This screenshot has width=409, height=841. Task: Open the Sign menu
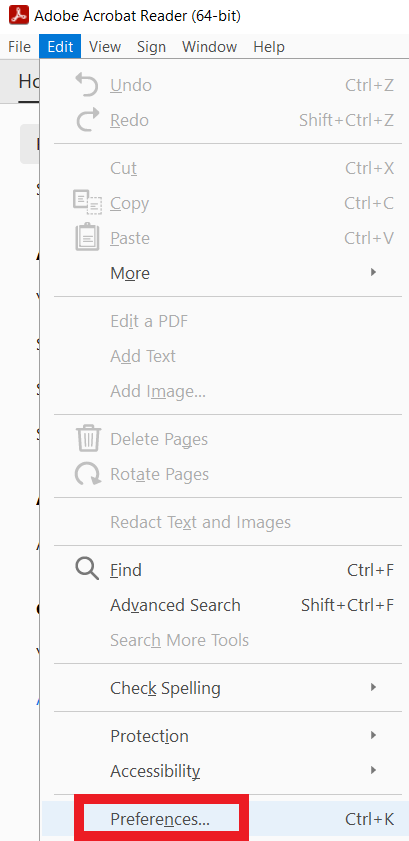(151, 47)
